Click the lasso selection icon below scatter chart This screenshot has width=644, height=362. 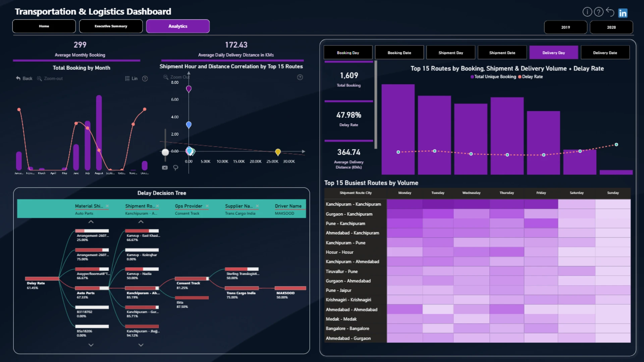click(175, 168)
